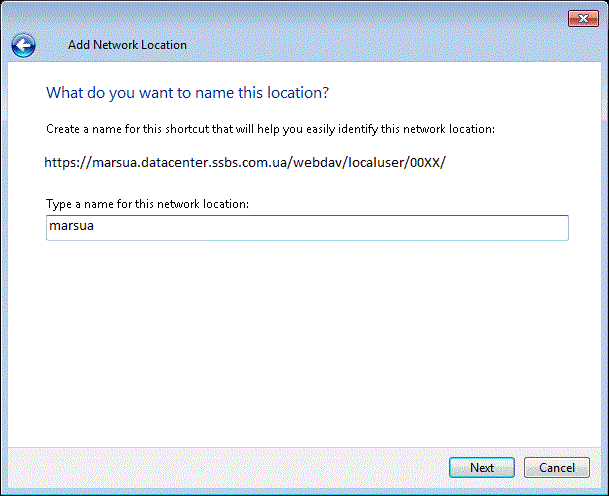This screenshot has width=609, height=496.
Task: Click the 'What do you want to name' heading
Action: coord(187,93)
